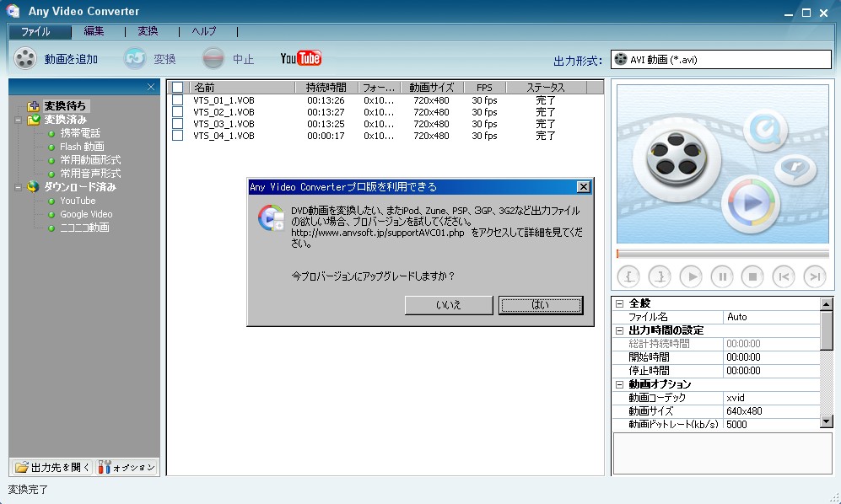The image size is (841, 504).
Task: Click green bullet beside YouTube tree item
Action: click(51, 201)
